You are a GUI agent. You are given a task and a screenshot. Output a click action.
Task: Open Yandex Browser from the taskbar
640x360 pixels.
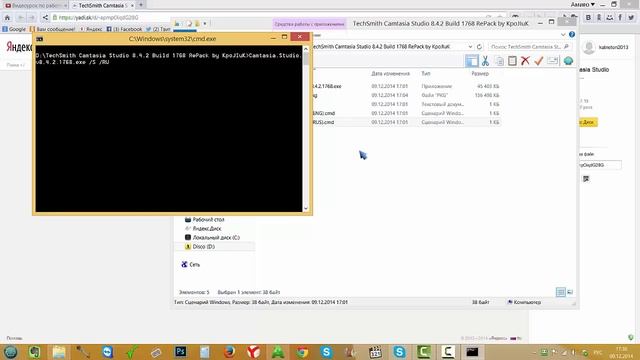pos(253,352)
